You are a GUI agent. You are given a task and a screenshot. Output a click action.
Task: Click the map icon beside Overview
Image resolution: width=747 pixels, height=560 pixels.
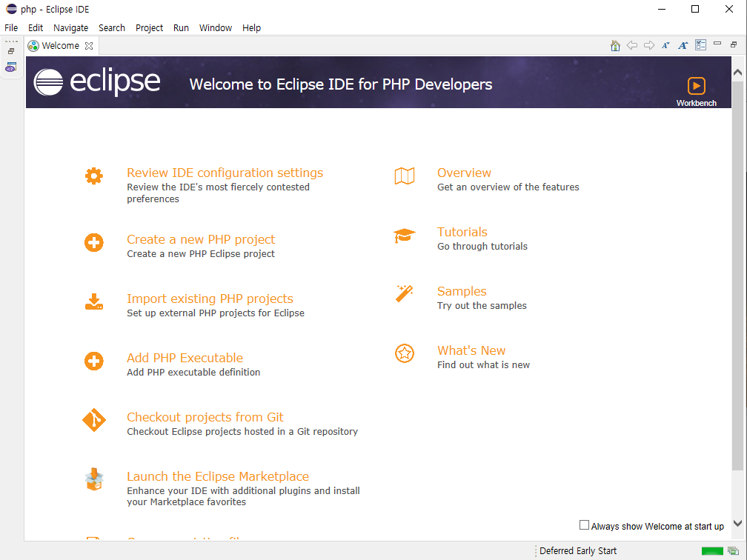[x=405, y=176]
